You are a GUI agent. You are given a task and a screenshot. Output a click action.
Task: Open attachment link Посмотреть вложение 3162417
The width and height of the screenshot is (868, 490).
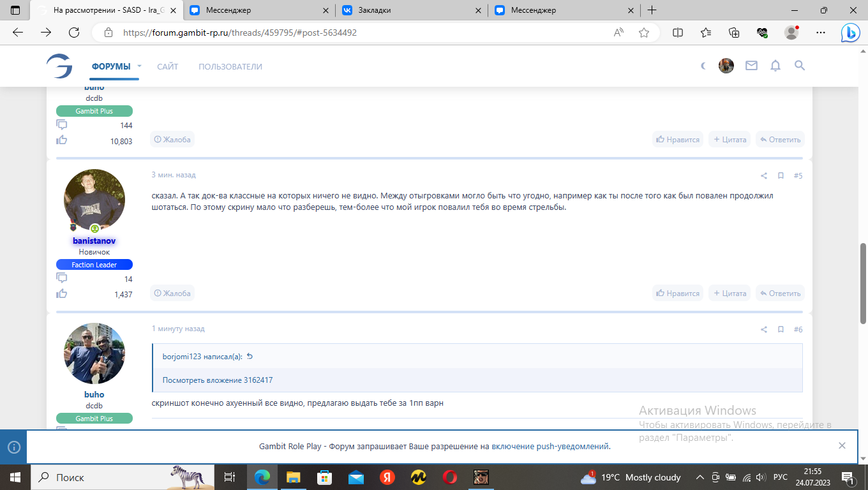[x=217, y=380]
